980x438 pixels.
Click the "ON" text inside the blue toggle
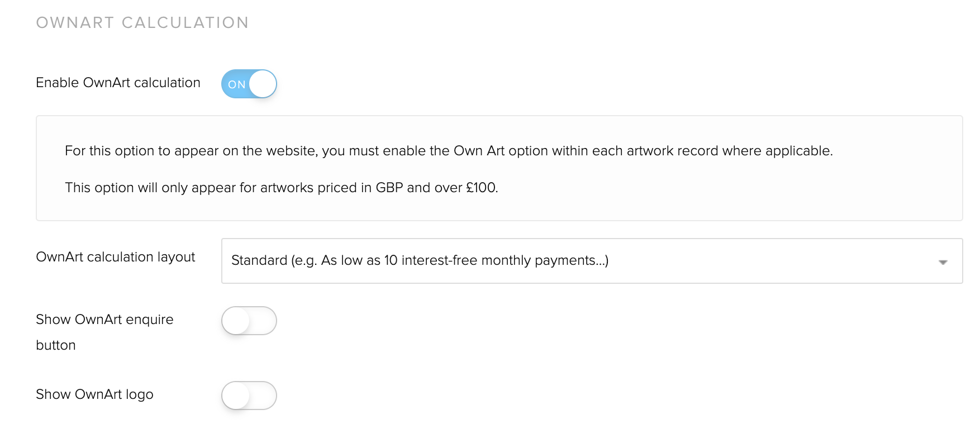[236, 84]
